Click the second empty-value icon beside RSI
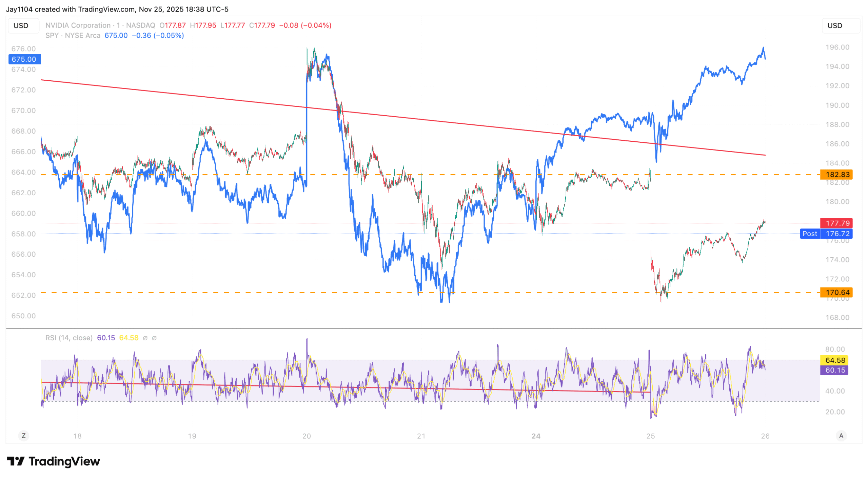 coord(154,338)
